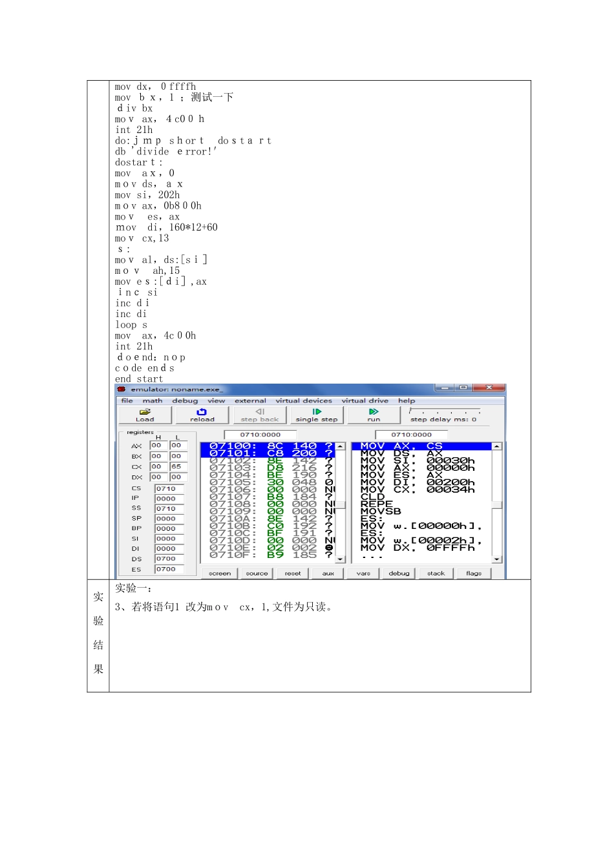Click the DX low byte field

click(178, 477)
